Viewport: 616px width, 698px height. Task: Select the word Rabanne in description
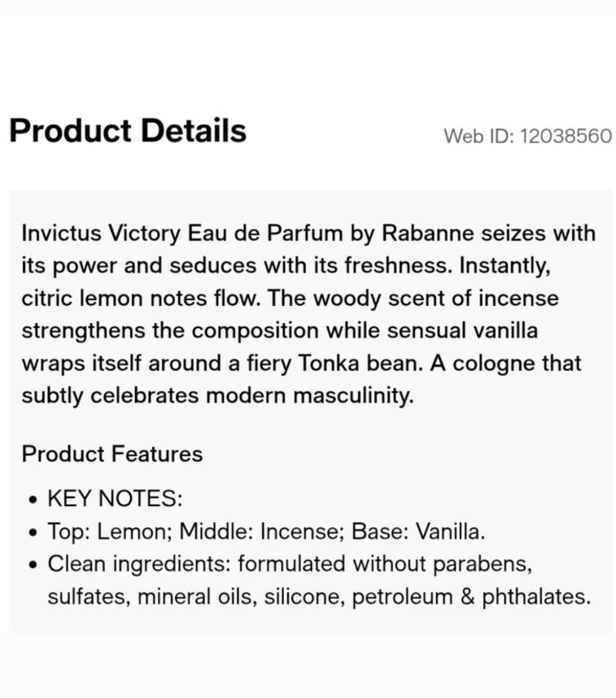pos(427,233)
